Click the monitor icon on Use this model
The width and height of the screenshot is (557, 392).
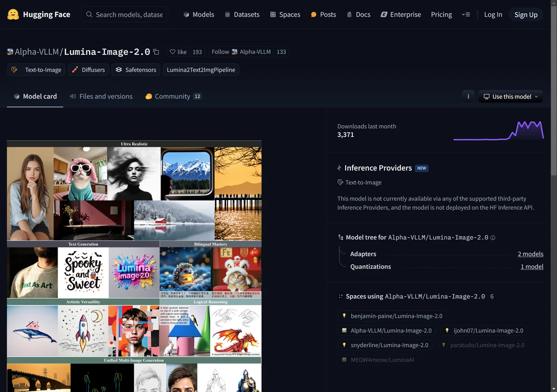click(486, 96)
